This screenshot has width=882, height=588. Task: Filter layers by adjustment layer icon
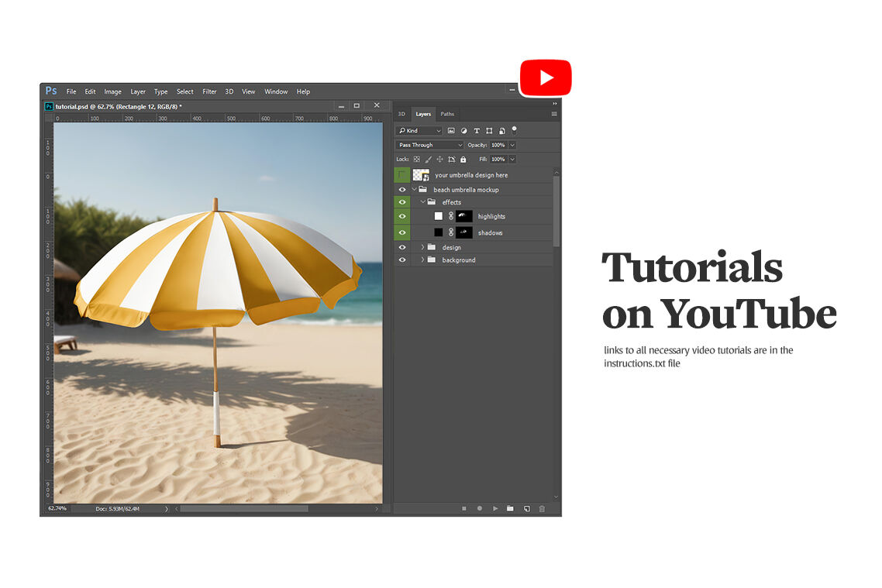[x=463, y=131]
